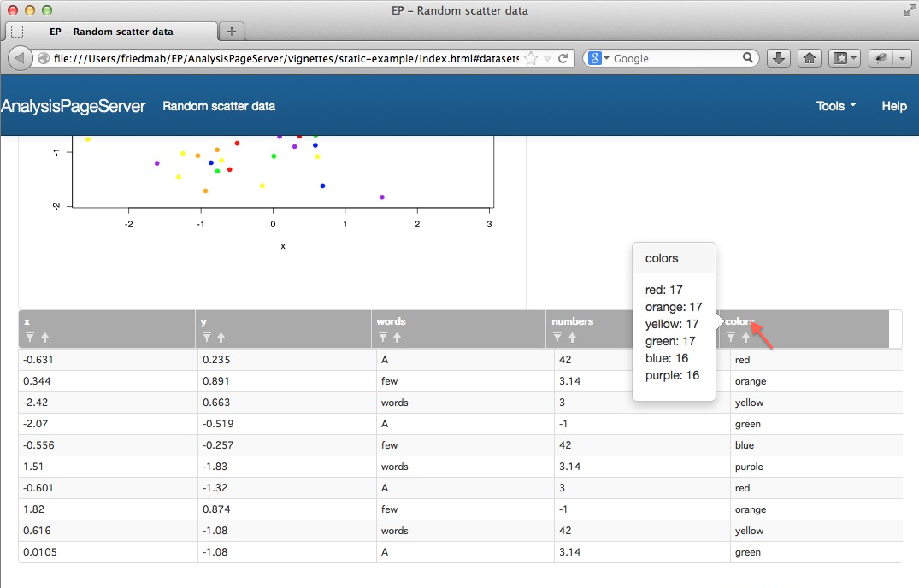919x588 pixels.
Task: Open the browser Downloads button
Action: [x=778, y=58]
